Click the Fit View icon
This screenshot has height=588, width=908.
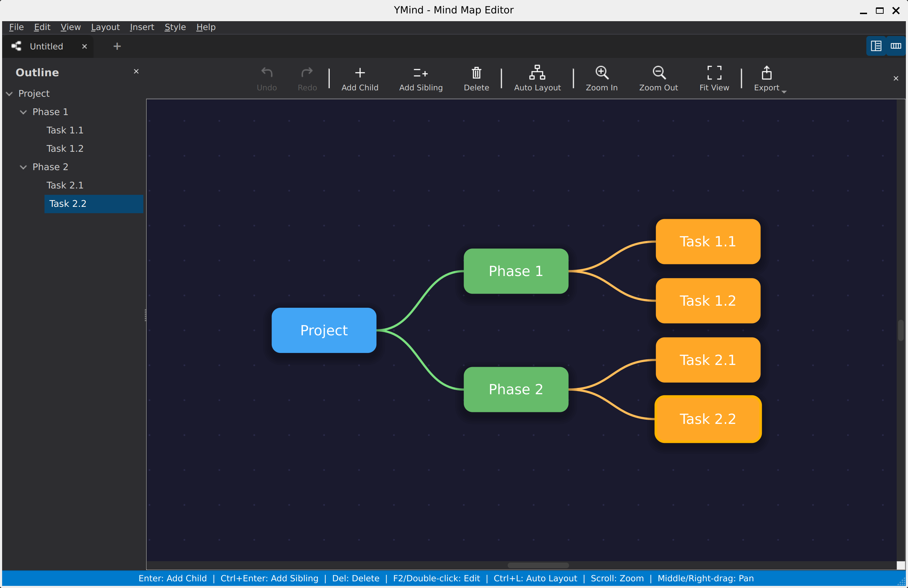click(x=714, y=72)
